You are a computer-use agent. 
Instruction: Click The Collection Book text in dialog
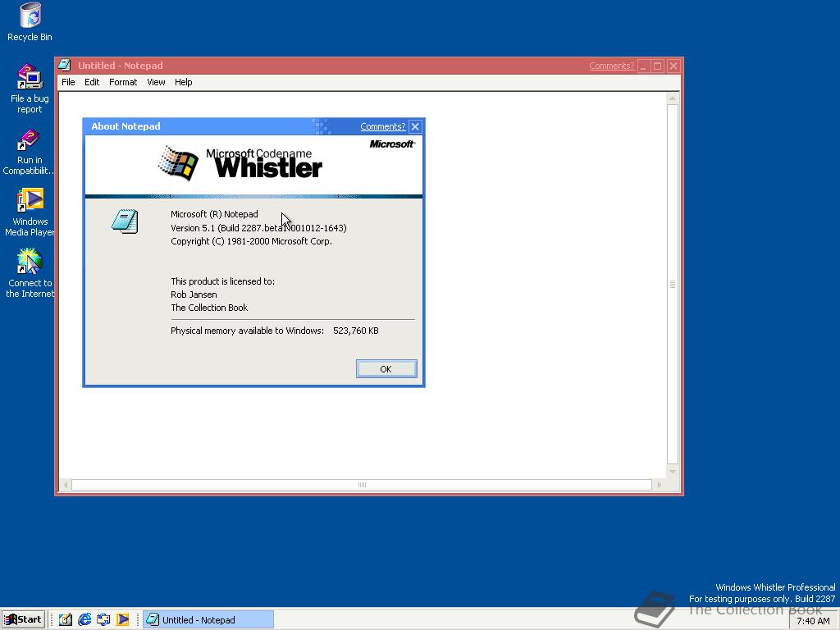point(209,308)
